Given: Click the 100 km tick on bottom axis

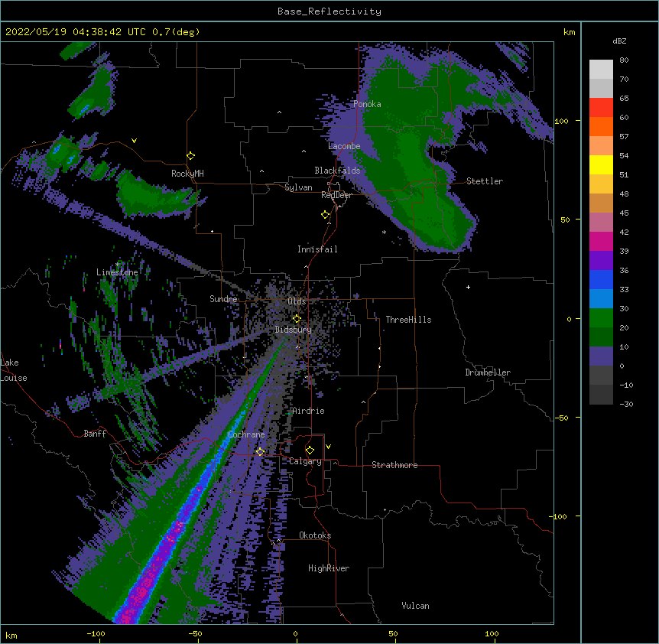Looking at the screenshot, I should coord(492,633).
